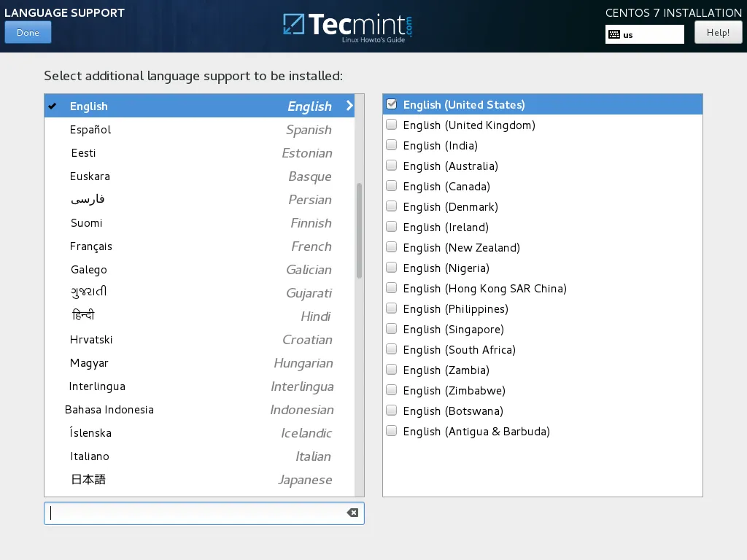Enable English (South Africa)

(x=391, y=349)
